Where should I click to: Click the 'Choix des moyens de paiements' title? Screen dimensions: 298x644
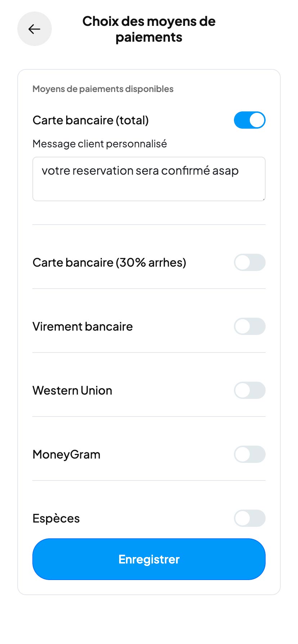[149, 29]
